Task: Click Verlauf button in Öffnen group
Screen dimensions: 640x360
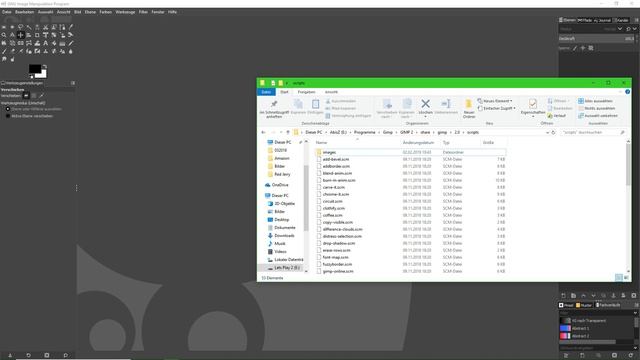Action: pos(556,116)
